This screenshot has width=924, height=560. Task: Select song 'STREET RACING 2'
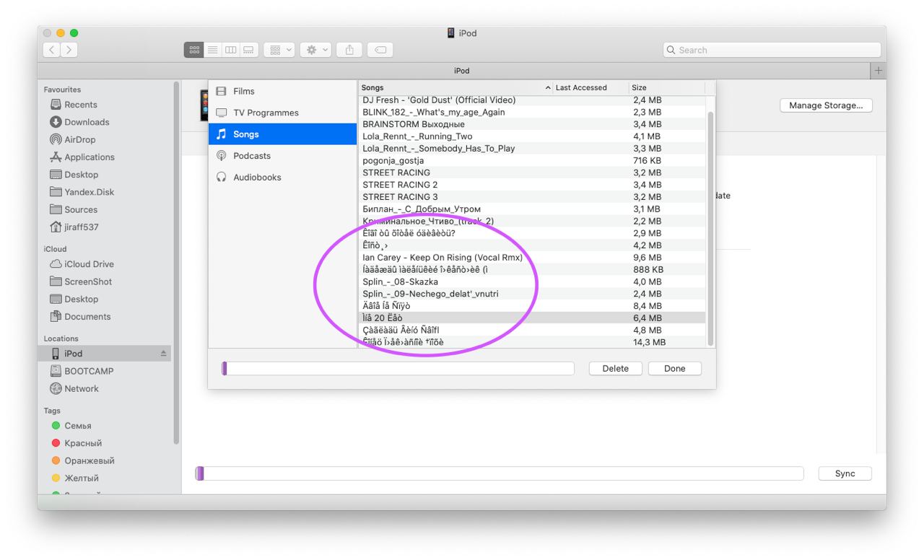(x=532, y=185)
